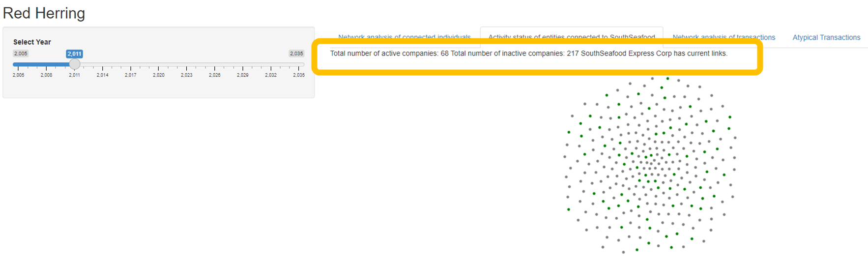Click the center of the network dot graph

click(650, 165)
